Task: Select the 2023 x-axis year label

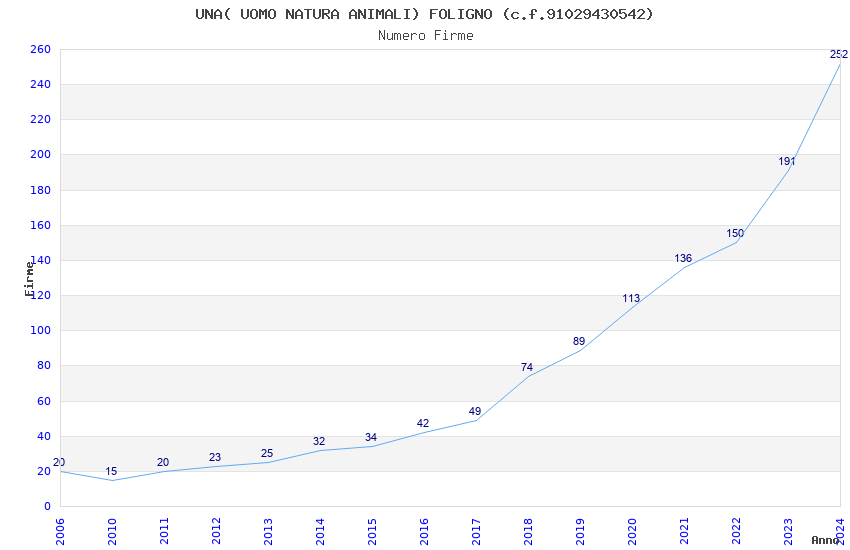Action: point(788,531)
